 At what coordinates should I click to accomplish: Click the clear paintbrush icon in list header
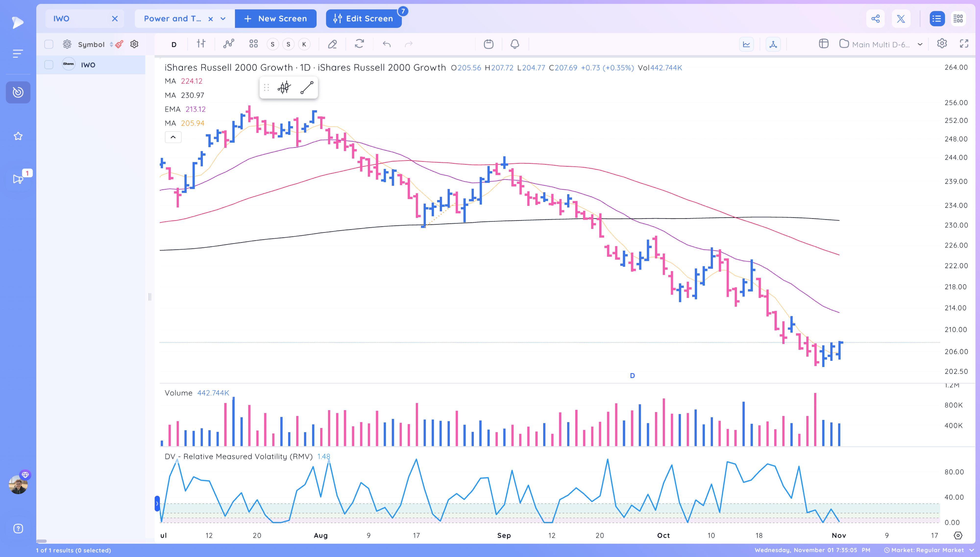coord(119,44)
